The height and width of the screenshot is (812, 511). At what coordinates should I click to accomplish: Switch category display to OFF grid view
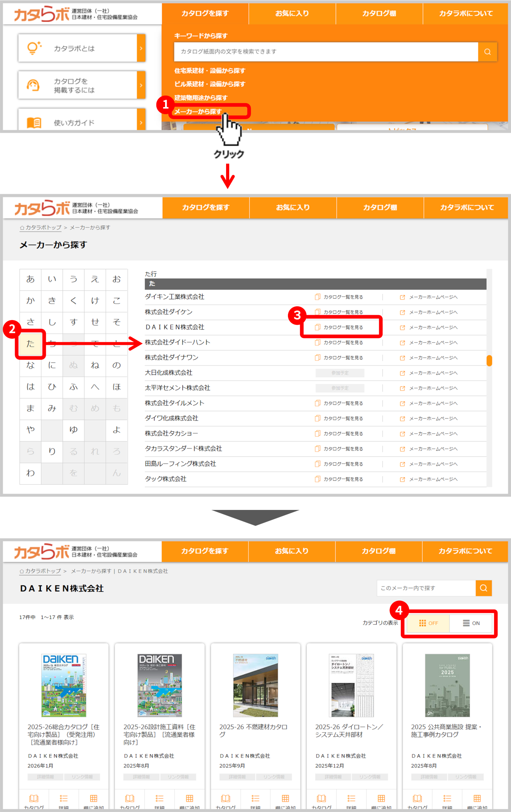click(x=428, y=623)
